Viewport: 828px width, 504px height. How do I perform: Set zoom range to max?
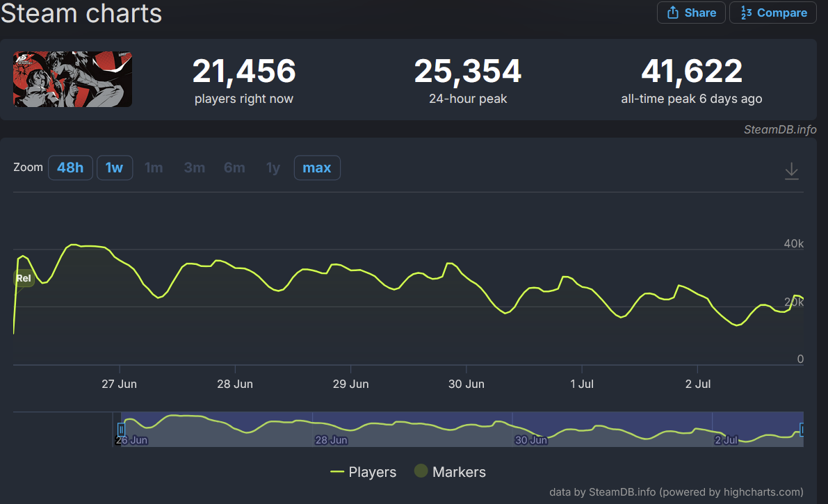317,168
